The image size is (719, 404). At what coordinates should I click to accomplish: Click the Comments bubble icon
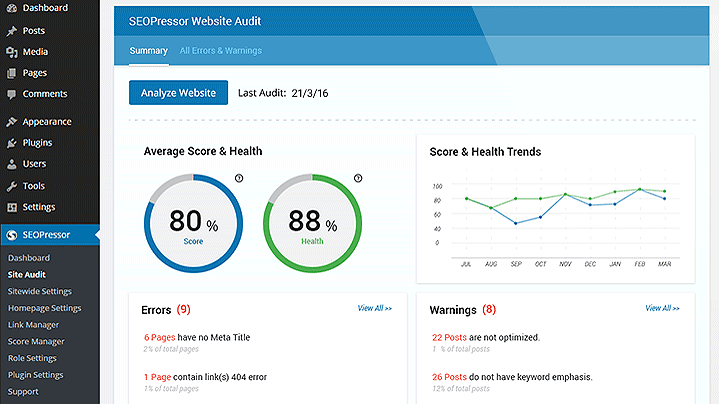11,94
